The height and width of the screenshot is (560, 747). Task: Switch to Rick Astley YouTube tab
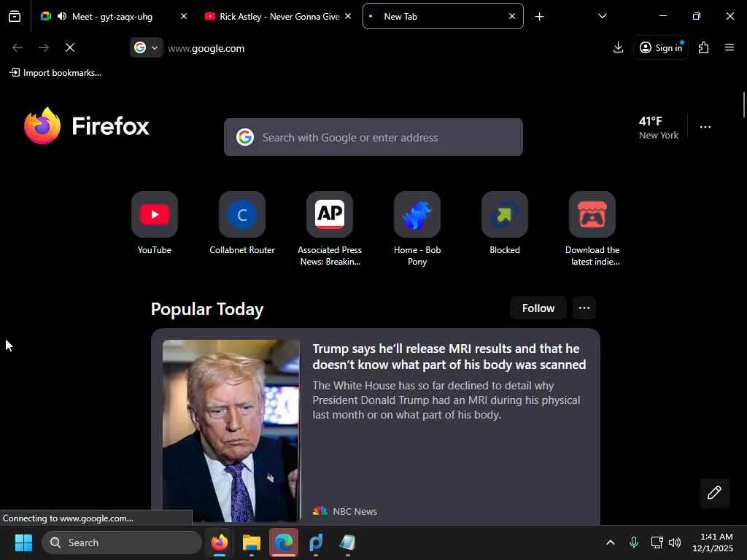tap(279, 17)
